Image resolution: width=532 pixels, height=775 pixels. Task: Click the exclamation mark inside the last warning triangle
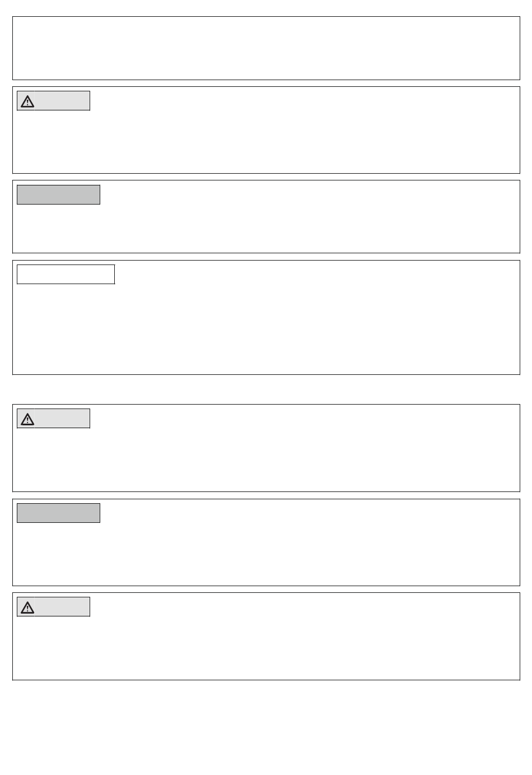point(27,609)
